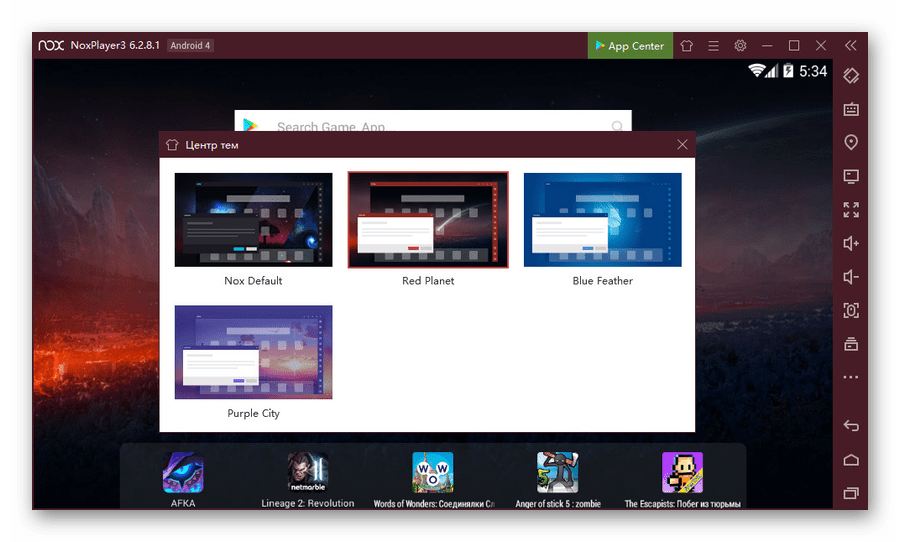
Task: Launch Lineage 2: Revolution app icon
Action: coord(308,473)
